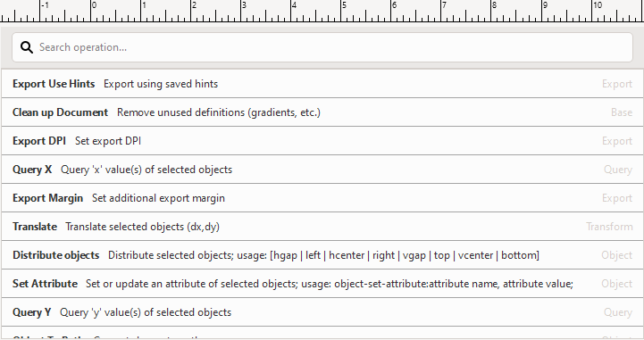644x340 pixels.
Task: Click the Query label on the Query X row
Action: point(618,170)
